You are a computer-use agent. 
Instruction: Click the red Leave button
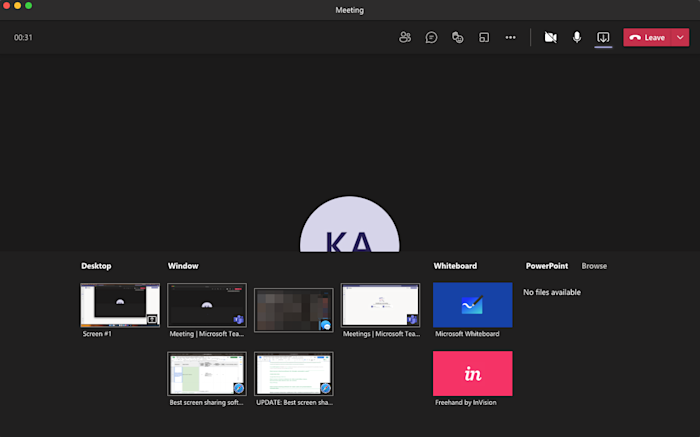coord(647,37)
